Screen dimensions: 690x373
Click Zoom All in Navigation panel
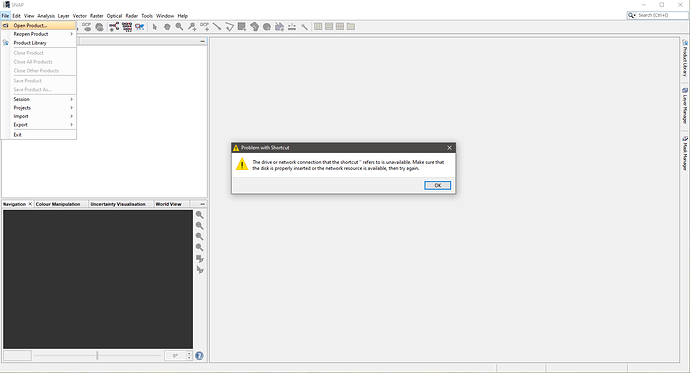click(x=199, y=247)
